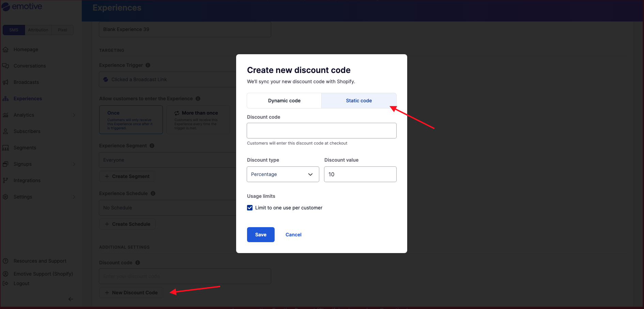Viewport: 644px width, 309px height.
Task: Click the Subscribers person icon
Action: click(5, 131)
